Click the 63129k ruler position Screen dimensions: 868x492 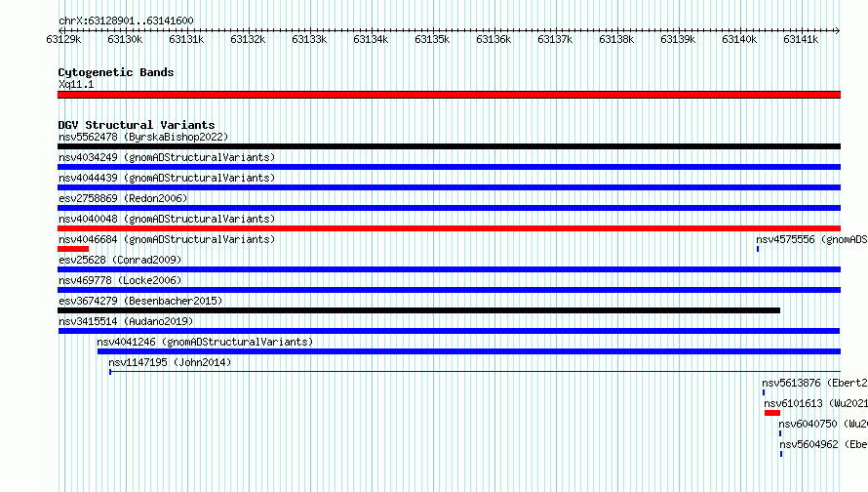(x=63, y=39)
